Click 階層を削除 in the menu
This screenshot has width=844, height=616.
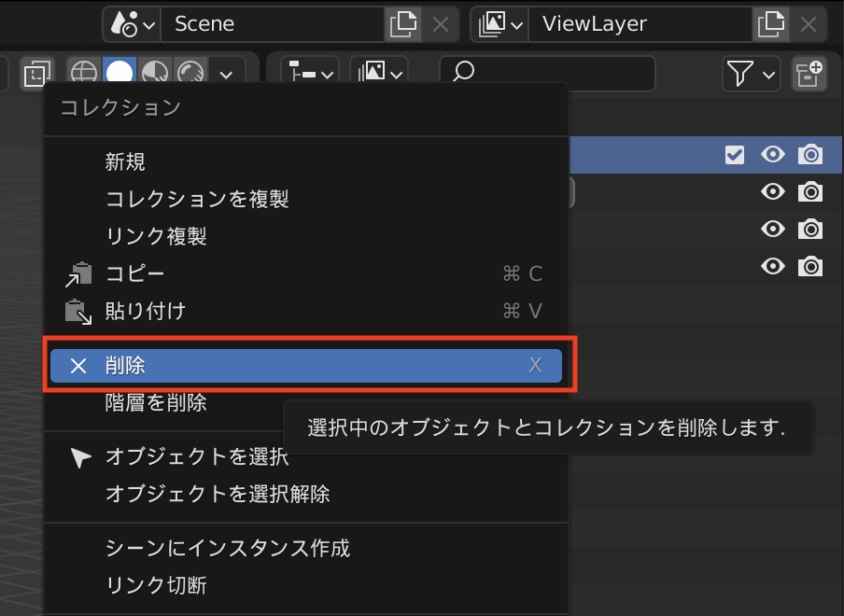point(156,403)
